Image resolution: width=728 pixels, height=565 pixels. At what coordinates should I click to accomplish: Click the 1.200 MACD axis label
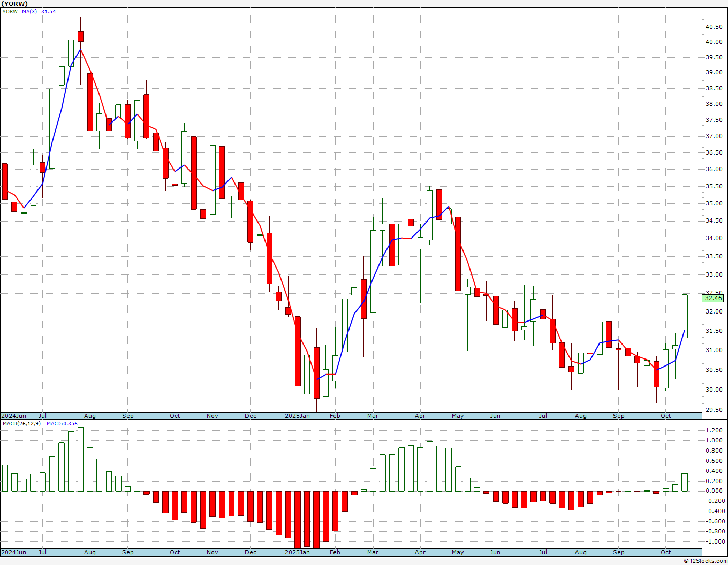(x=713, y=431)
